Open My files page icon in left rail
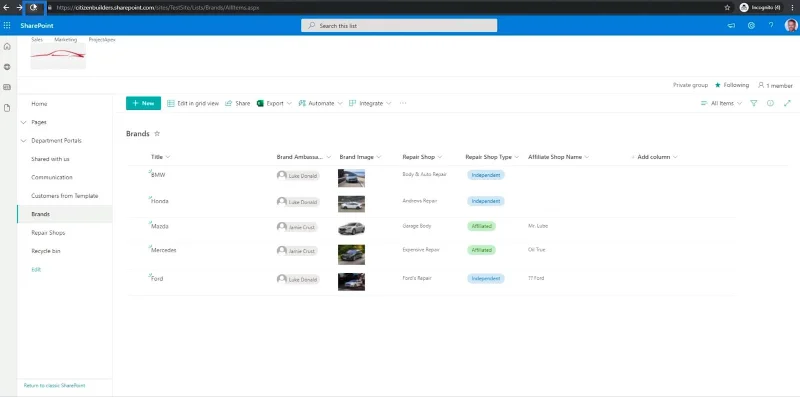The width and height of the screenshot is (800, 397). (x=7, y=108)
